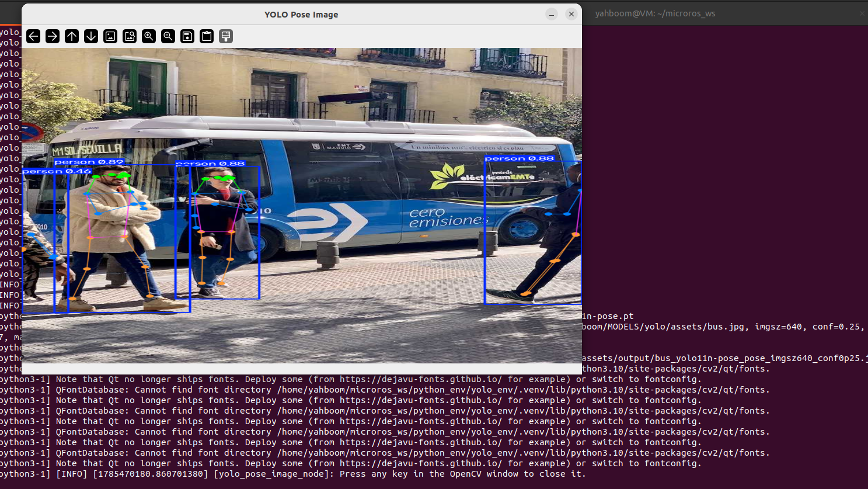The height and width of the screenshot is (489, 868).
Task: Zoom out with the minus magnifier icon
Action: pos(168,36)
